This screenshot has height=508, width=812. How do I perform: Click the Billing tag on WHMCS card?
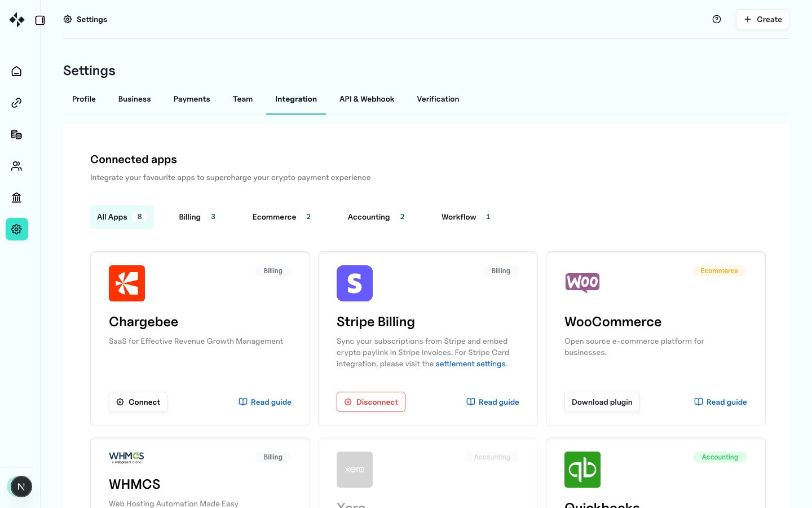click(x=273, y=457)
